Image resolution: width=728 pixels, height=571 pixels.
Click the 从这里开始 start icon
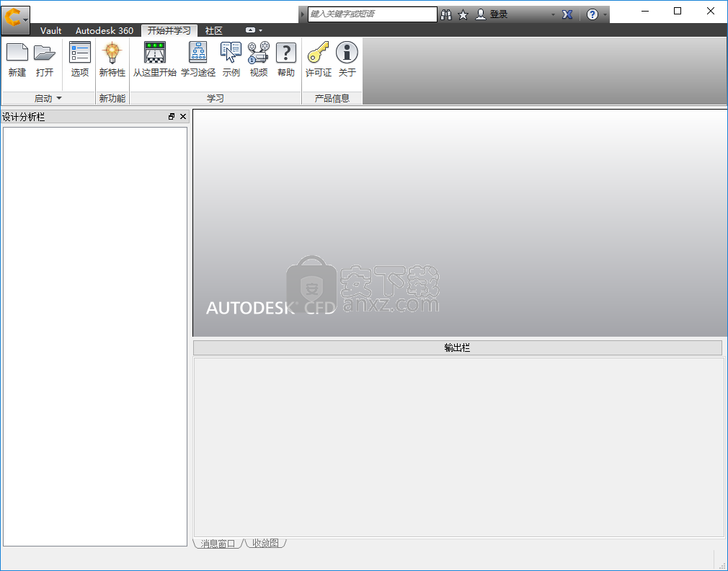[154, 53]
